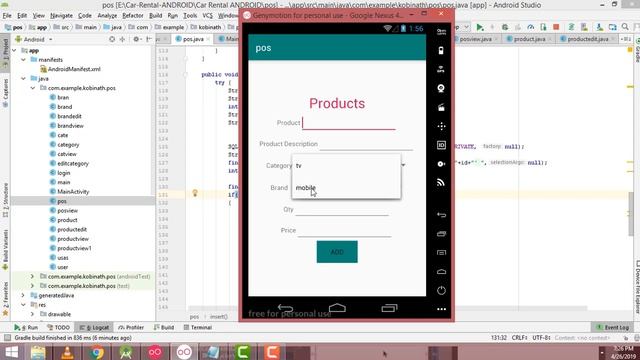Click the Qty input field

[342, 209]
